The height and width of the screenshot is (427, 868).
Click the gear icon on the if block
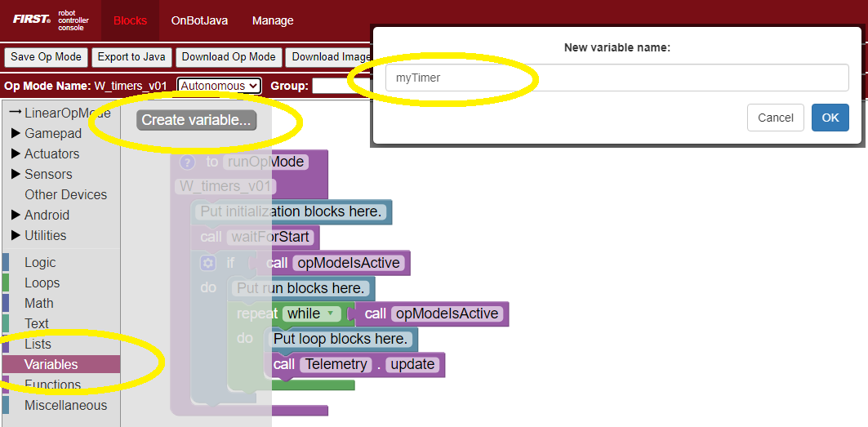(x=208, y=263)
